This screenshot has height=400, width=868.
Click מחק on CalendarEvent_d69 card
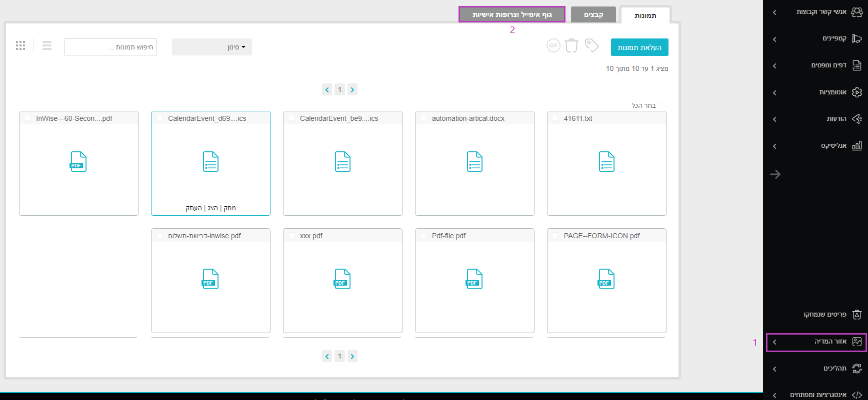pyautogui.click(x=229, y=208)
